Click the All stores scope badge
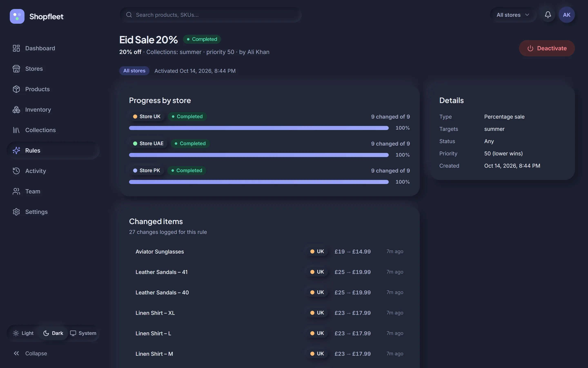 click(134, 71)
